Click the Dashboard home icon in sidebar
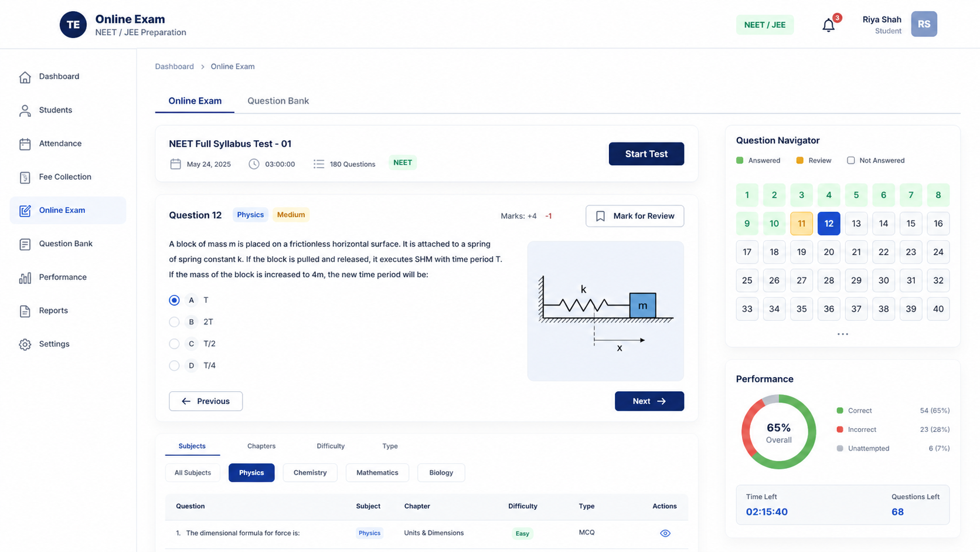The height and width of the screenshot is (552, 980). click(x=25, y=77)
